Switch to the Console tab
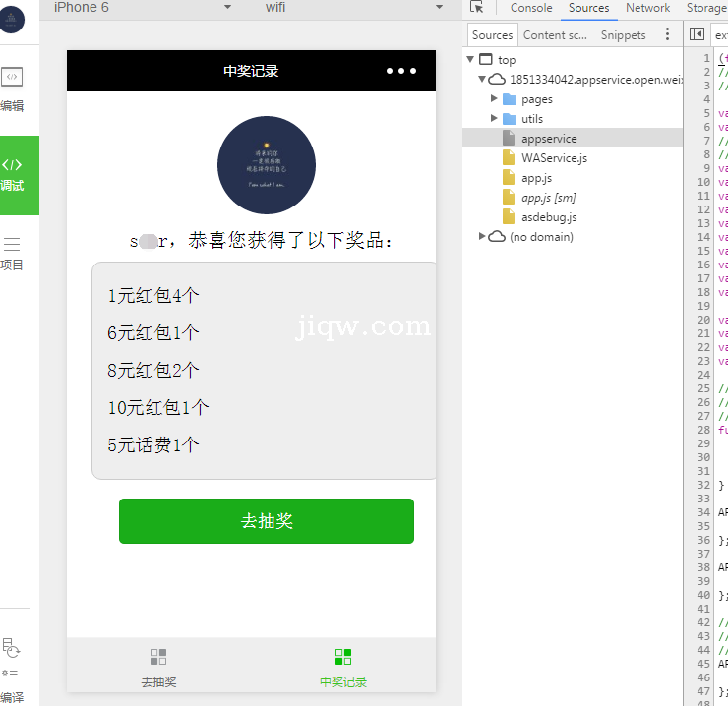 point(531,8)
